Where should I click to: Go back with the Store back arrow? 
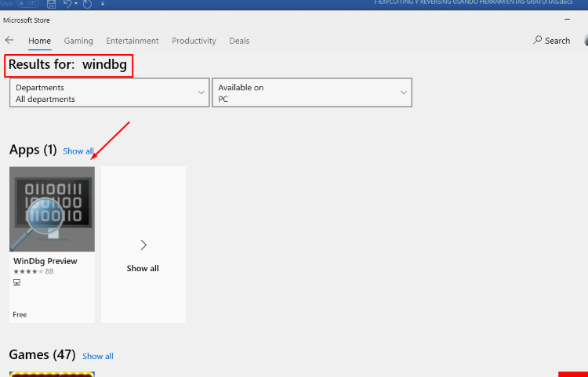click(9, 40)
